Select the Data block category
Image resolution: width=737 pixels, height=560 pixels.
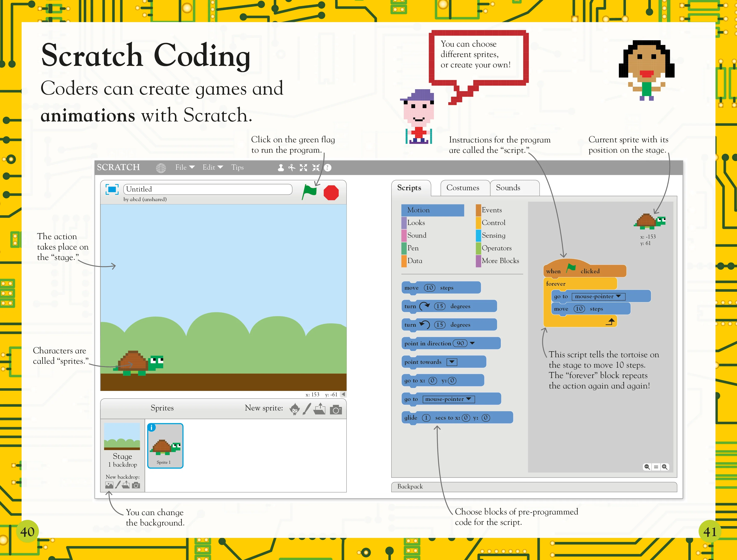412,261
